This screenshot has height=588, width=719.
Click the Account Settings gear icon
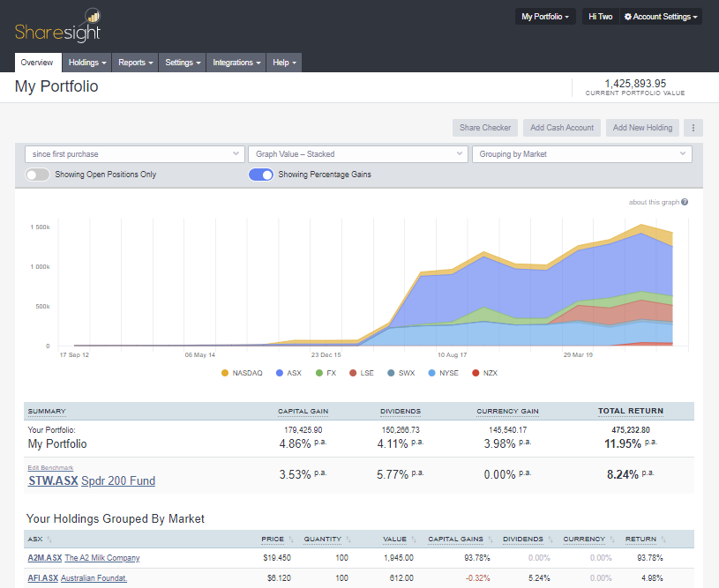point(628,17)
